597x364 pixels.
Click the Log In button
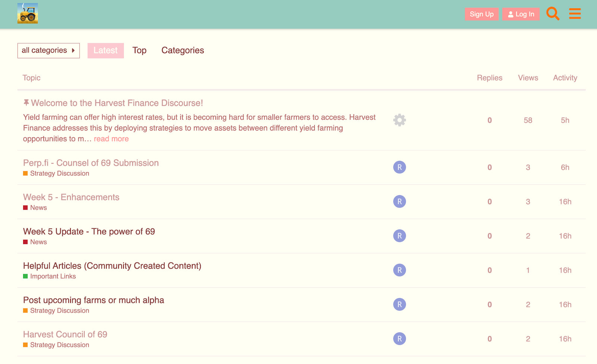click(x=521, y=14)
